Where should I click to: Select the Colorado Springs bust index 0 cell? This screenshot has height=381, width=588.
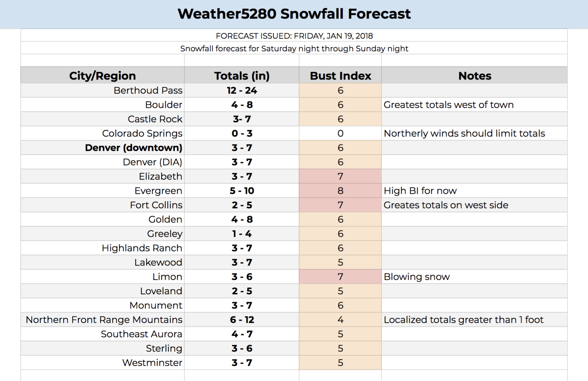(340, 133)
